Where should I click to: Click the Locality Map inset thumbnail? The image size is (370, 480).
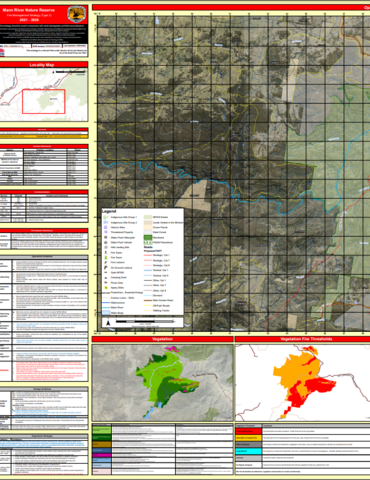click(44, 95)
